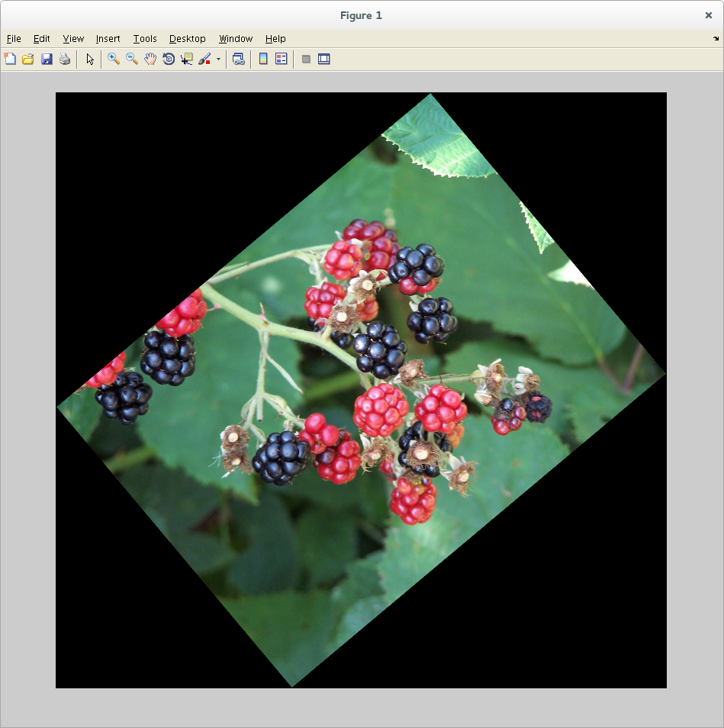
Task: Enable the Rotate 3D tool
Action: [x=169, y=59]
